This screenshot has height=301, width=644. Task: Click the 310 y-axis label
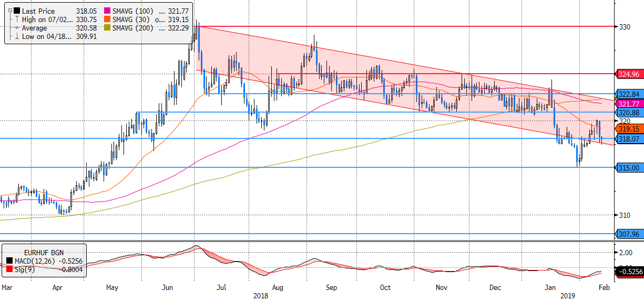coord(625,215)
